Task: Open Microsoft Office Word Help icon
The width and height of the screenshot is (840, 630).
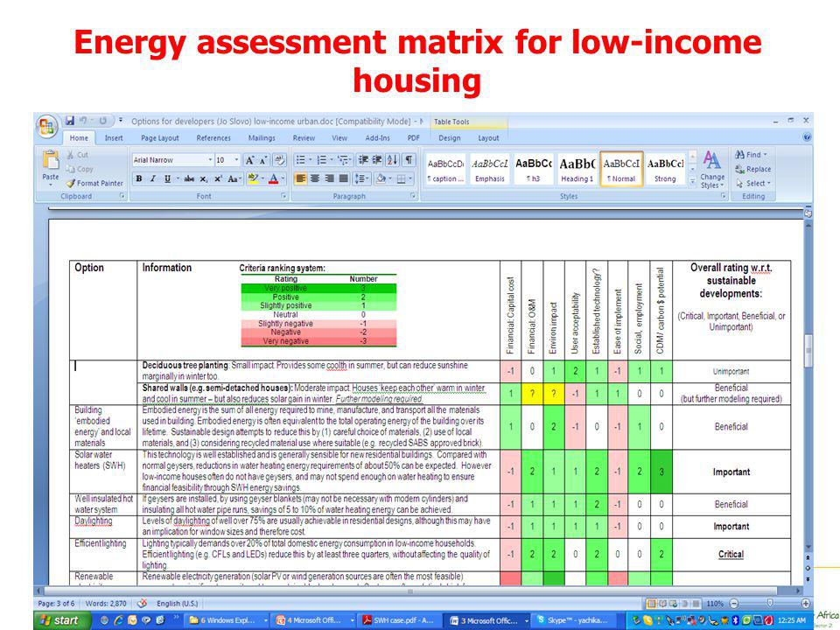Action: click(x=807, y=137)
